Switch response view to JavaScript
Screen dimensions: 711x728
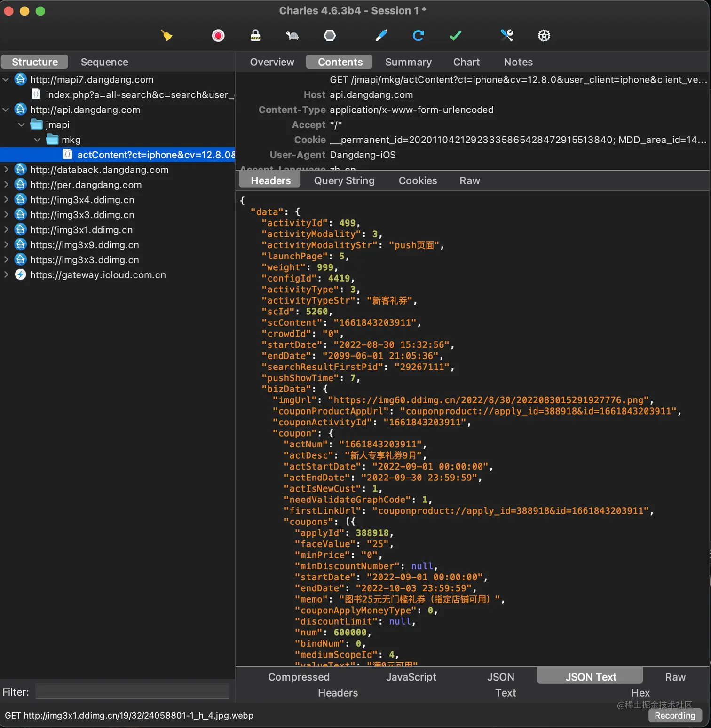pyautogui.click(x=411, y=677)
